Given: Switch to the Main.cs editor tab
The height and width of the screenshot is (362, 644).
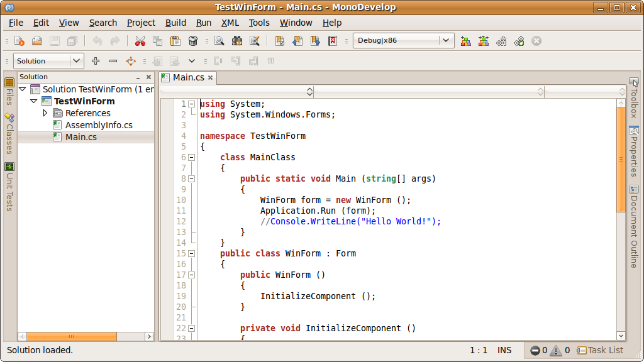Looking at the screenshot, I should [x=188, y=77].
